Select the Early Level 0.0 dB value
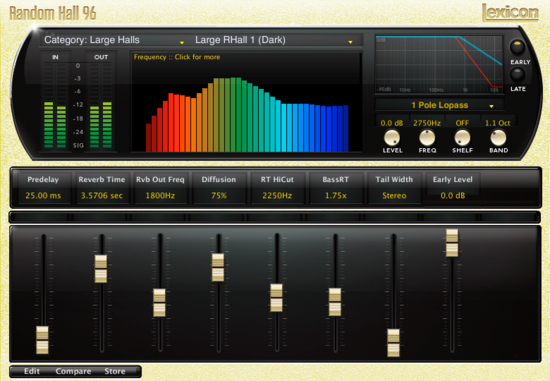The width and height of the screenshot is (550, 381). click(453, 196)
